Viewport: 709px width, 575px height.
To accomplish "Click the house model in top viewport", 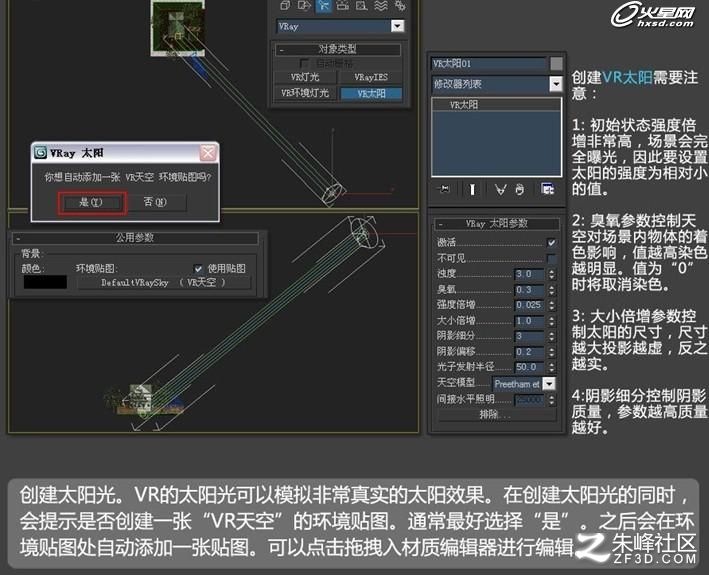I will click(x=178, y=28).
